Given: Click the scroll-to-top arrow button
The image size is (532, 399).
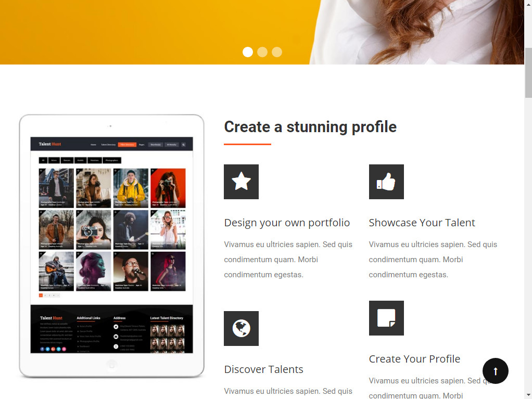Looking at the screenshot, I should (496, 371).
